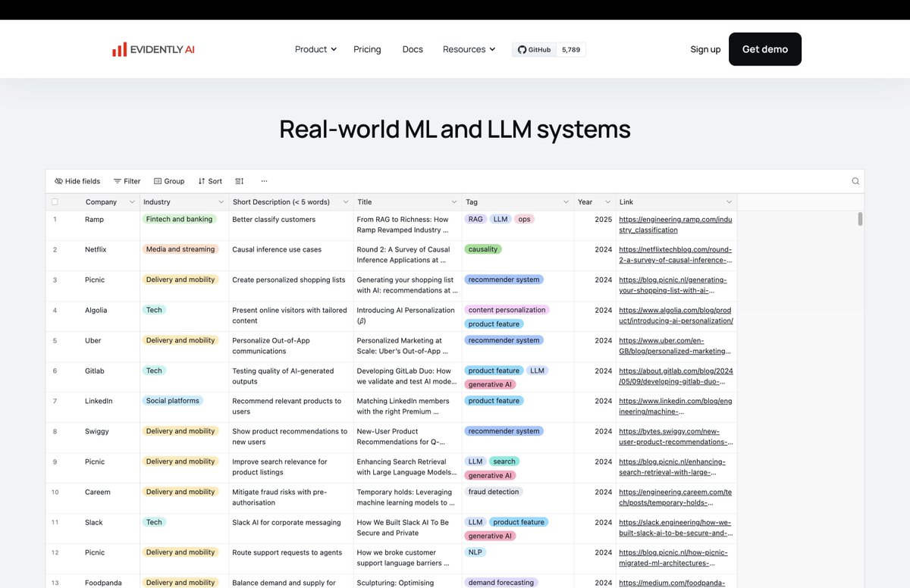
Task: Click the search tag in Picnic row
Action: point(504,461)
